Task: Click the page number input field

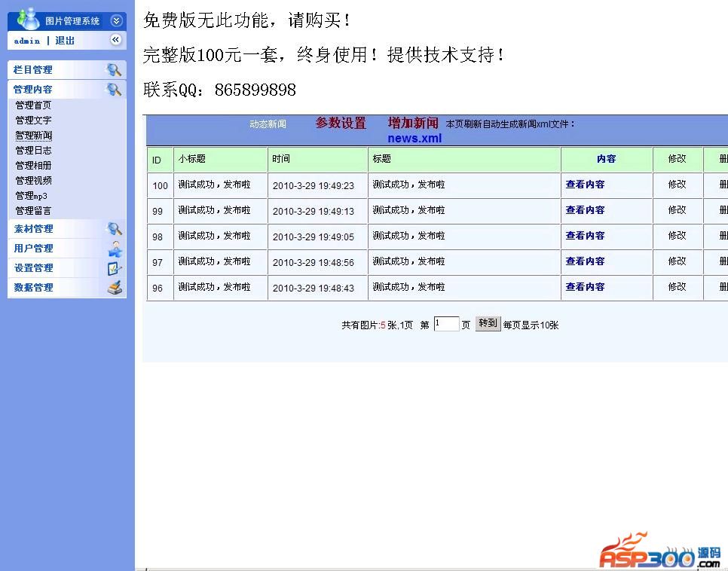Action: 446,324
